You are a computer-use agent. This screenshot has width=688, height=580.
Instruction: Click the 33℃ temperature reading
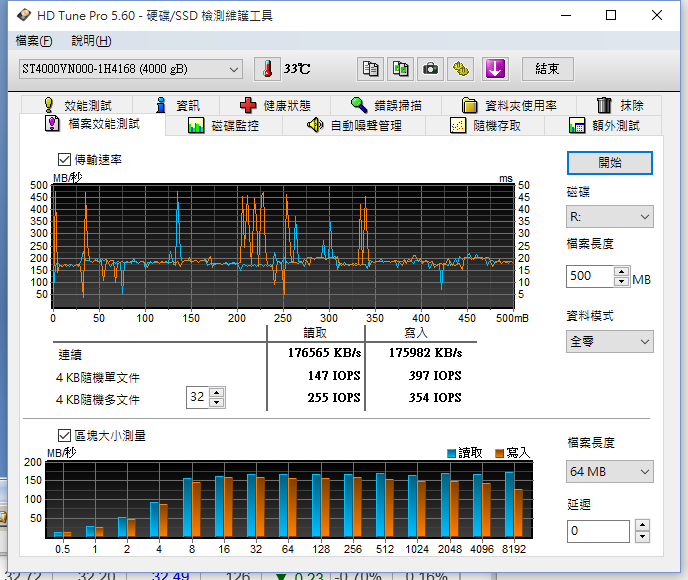pyautogui.click(x=297, y=69)
